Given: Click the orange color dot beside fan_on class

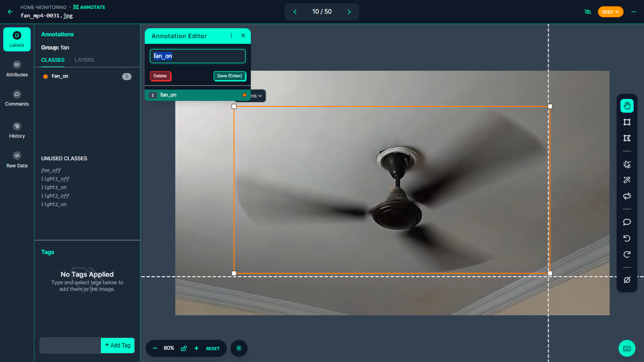Looking at the screenshot, I should click(x=45, y=76).
